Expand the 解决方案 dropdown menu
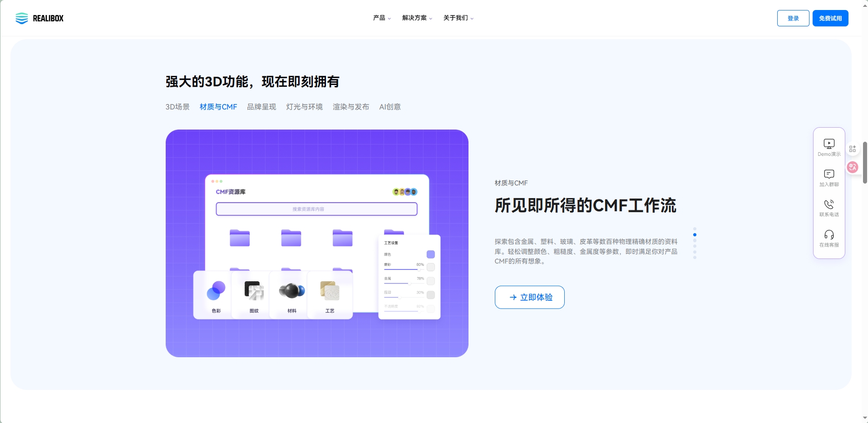Screen dimensions: 868x423 coord(417,18)
